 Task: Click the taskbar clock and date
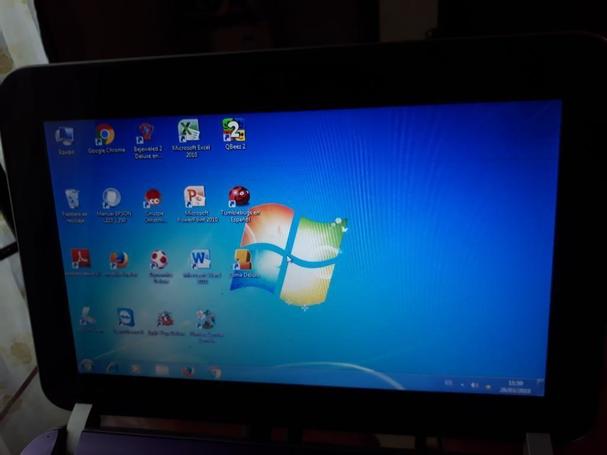pyautogui.click(x=515, y=386)
